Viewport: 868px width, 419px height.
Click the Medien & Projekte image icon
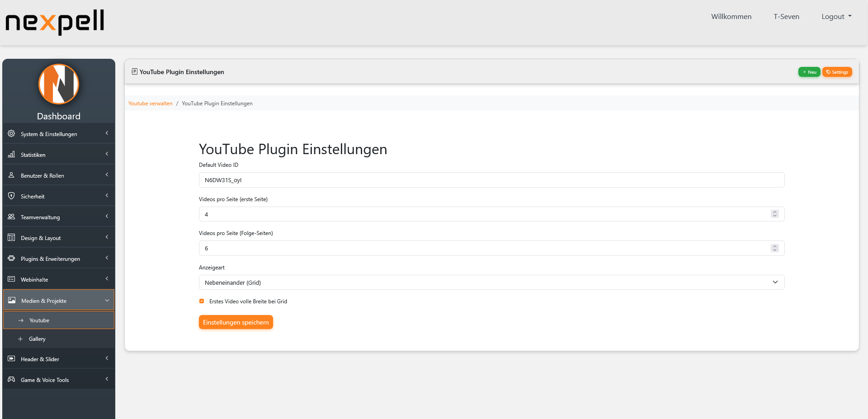pyautogui.click(x=11, y=300)
